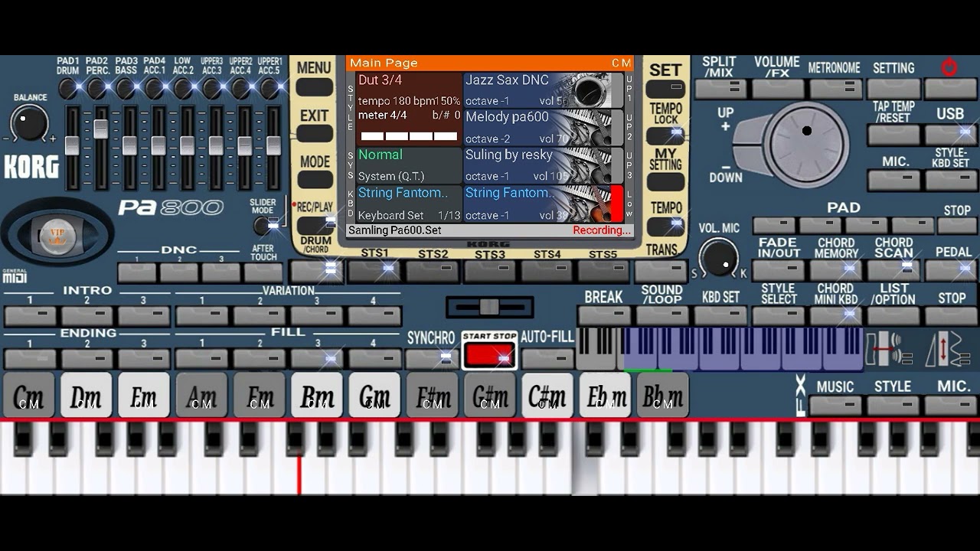Play the G#m chord pad
The width and height of the screenshot is (980, 551).
click(x=490, y=395)
